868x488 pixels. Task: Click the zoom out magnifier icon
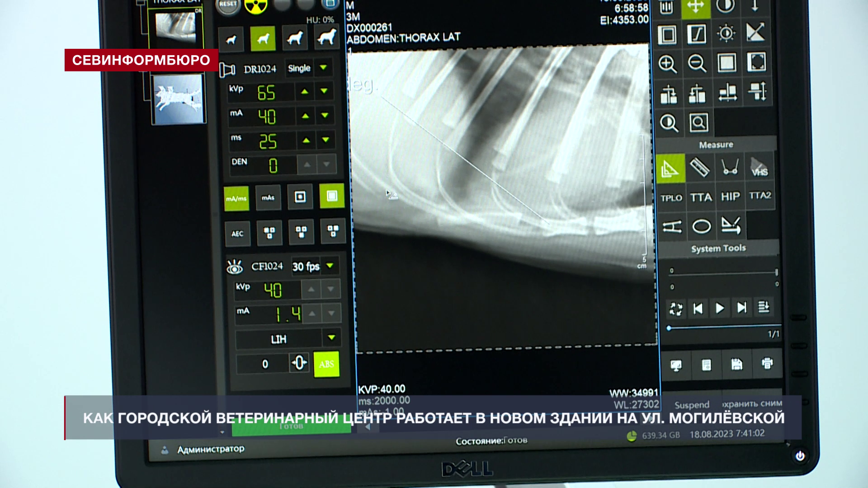(697, 63)
